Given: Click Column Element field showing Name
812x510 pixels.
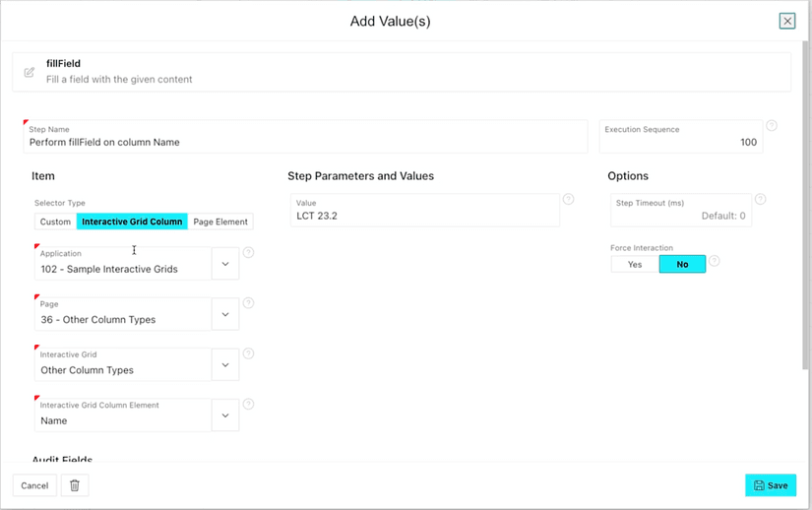Looking at the screenshot, I should [x=123, y=415].
